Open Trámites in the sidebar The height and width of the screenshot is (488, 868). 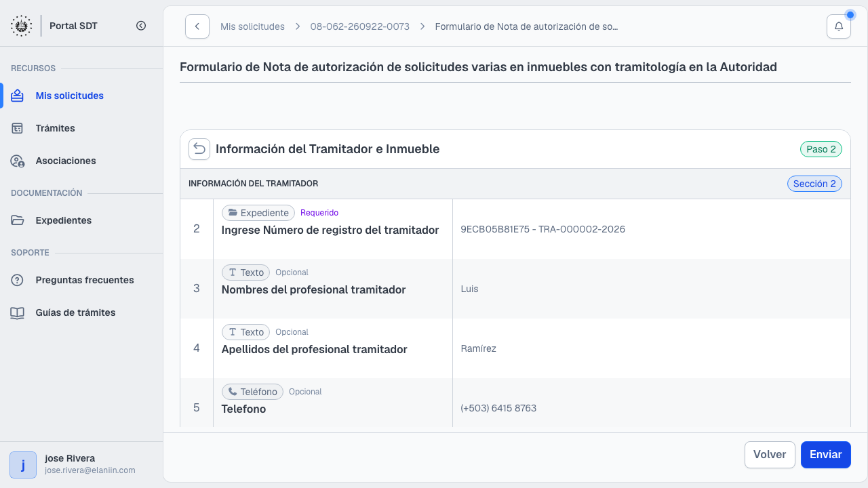(81, 128)
